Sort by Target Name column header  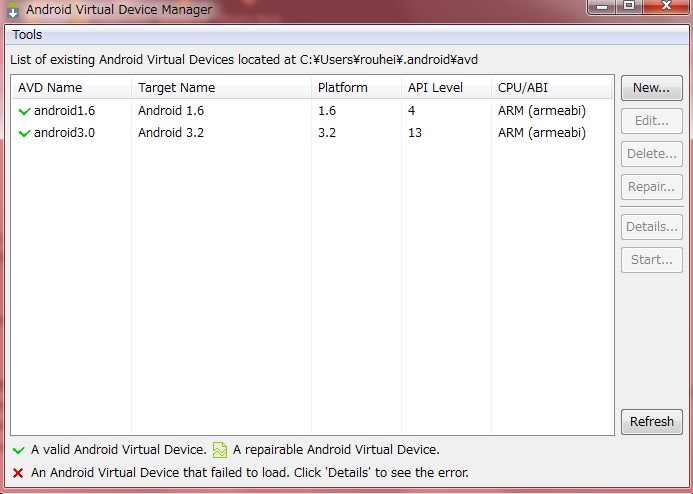(221, 87)
